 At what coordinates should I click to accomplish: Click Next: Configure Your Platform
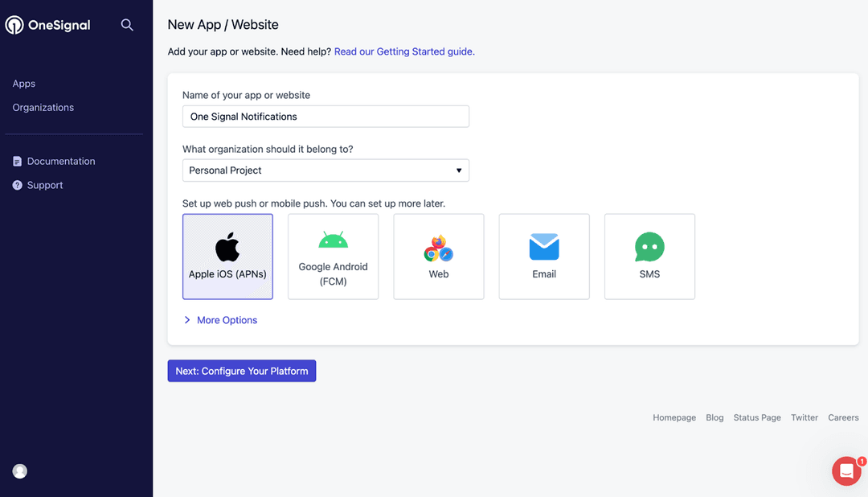coord(241,371)
